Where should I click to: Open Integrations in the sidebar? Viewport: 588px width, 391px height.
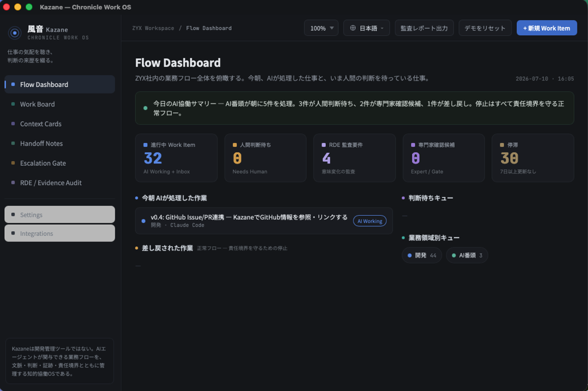(59, 233)
